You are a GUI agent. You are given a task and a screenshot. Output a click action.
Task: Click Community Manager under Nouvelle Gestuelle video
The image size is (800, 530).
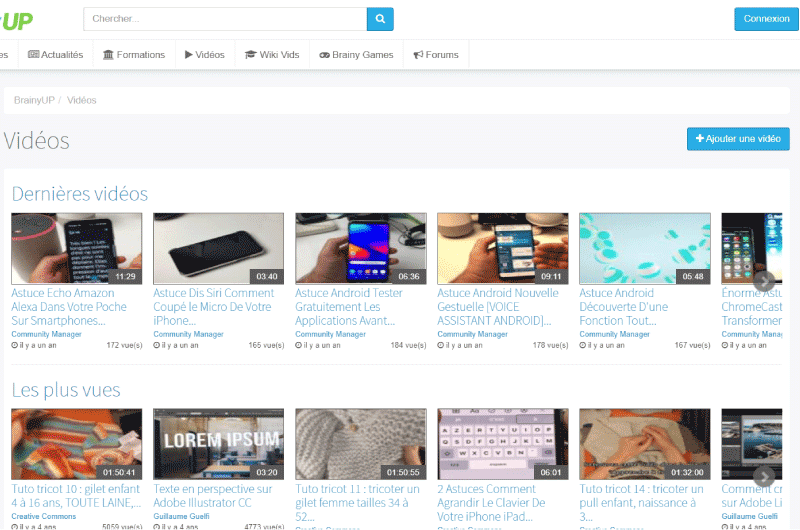click(x=472, y=334)
